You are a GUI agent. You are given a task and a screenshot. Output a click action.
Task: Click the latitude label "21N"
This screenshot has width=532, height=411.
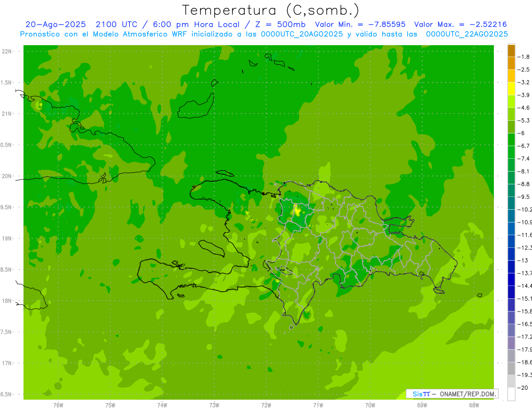[7, 114]
